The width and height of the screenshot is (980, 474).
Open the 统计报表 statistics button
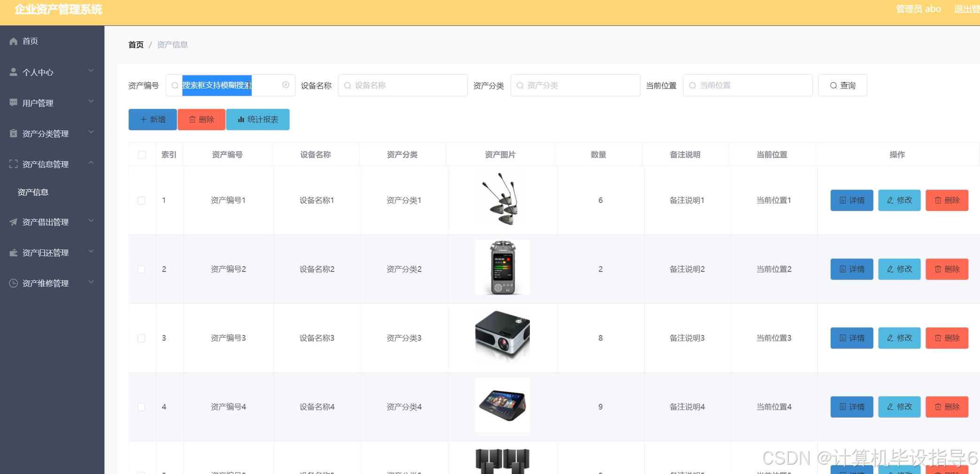[x=258, y=119]
